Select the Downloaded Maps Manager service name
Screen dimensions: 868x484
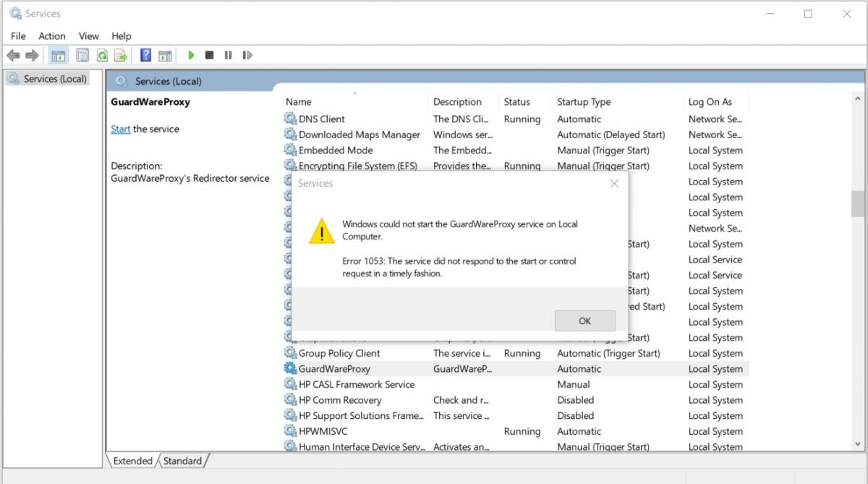[x=359, y=135]
